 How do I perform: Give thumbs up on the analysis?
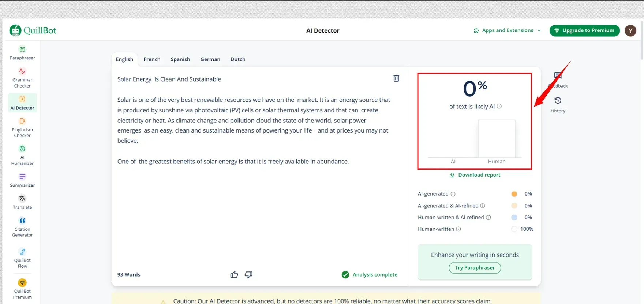[234, 275]
